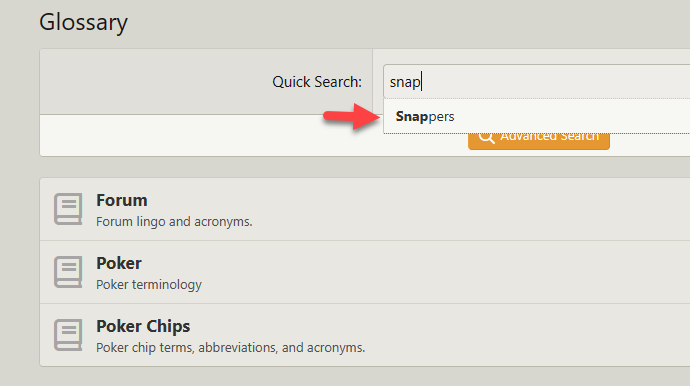
Task: Open the Poker glossary category title
Action: [x=119, y=263]
